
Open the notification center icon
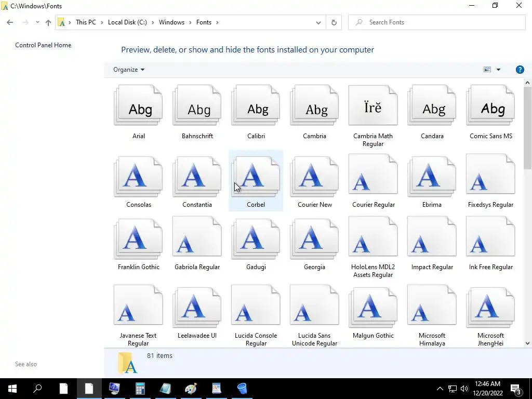click(516, 389)
